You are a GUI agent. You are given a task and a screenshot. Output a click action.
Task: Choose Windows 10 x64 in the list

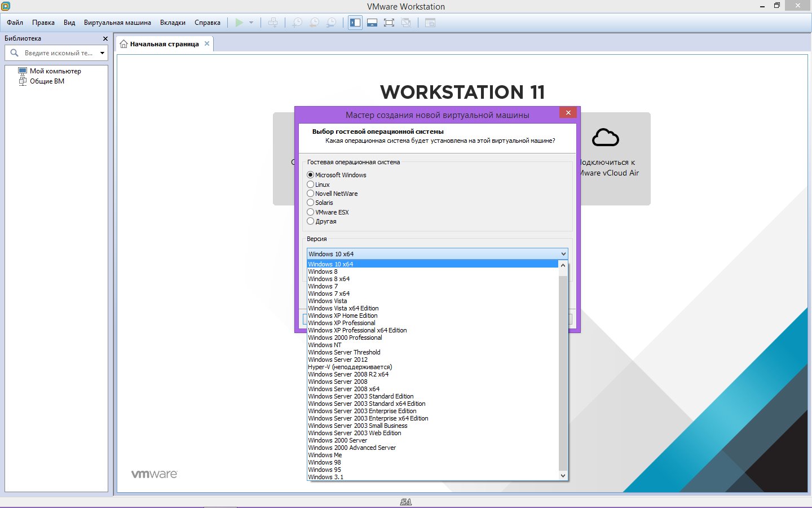tap(433, 264)
